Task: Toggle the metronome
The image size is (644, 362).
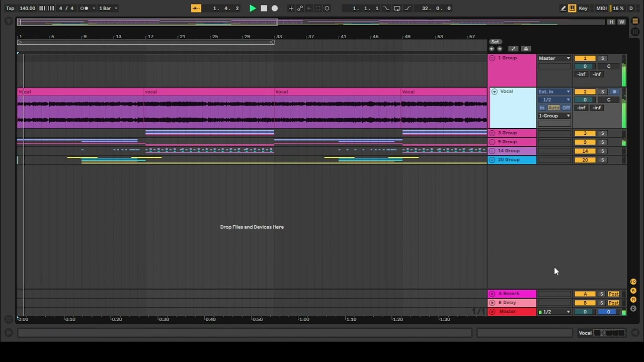Action: point(84,8)
